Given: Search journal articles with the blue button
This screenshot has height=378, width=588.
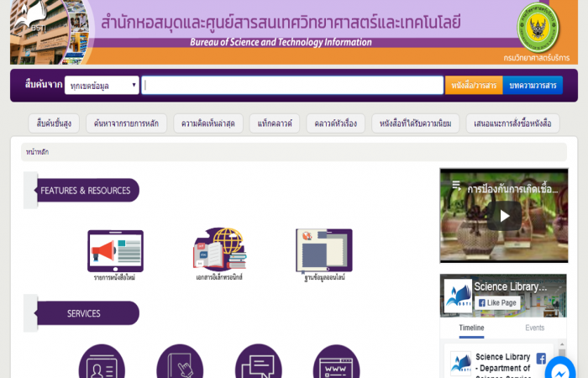Looking at the screenshot, I should [533, 86].
